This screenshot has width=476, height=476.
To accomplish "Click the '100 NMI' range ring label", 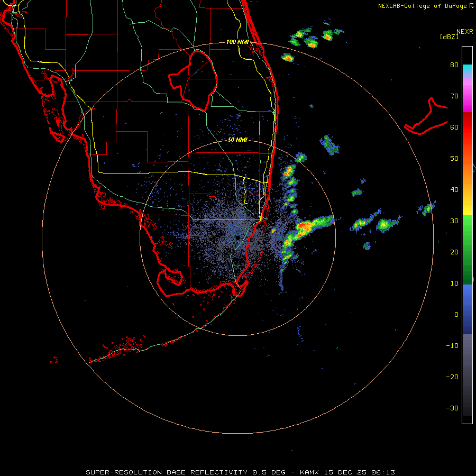I will point(237,42).
